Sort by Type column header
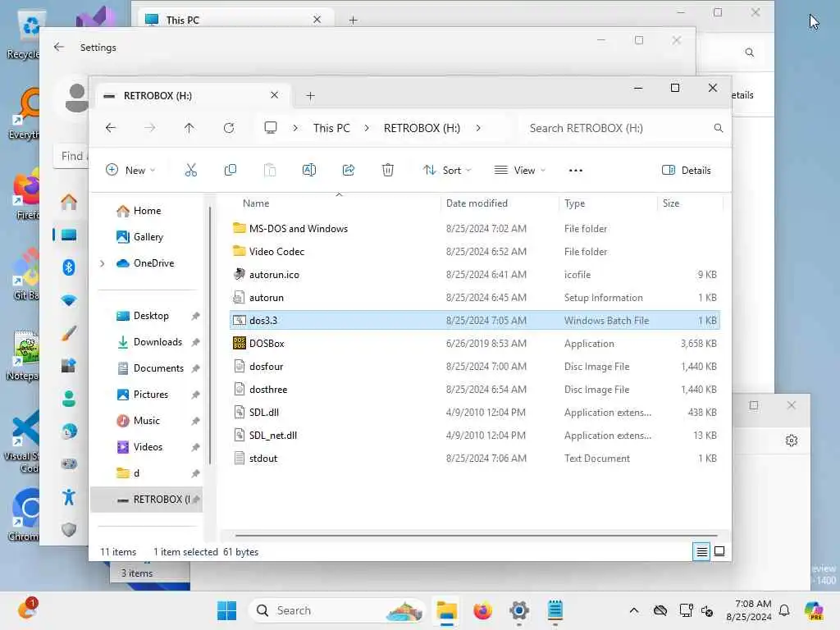The width and height of the screenshot is (840, 630). point(574,203)
